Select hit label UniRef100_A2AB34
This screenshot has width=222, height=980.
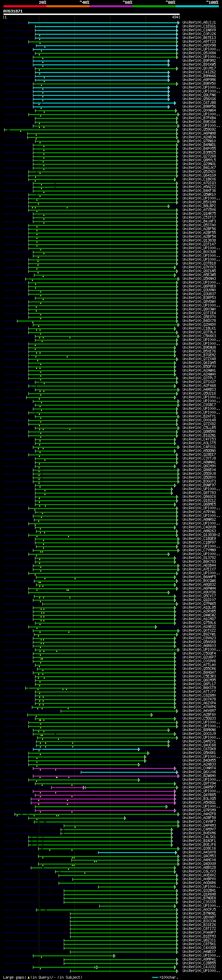199,137
